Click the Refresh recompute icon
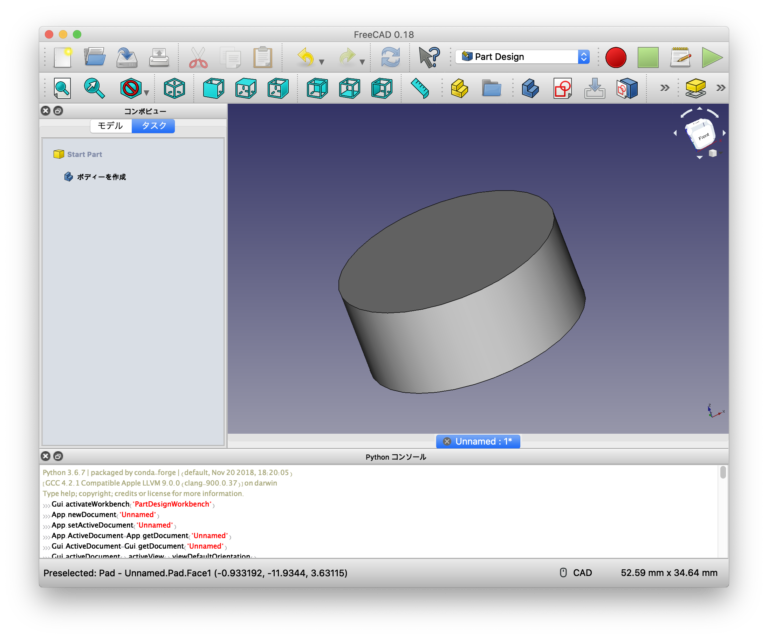The image size is (768, 639). 390,57
